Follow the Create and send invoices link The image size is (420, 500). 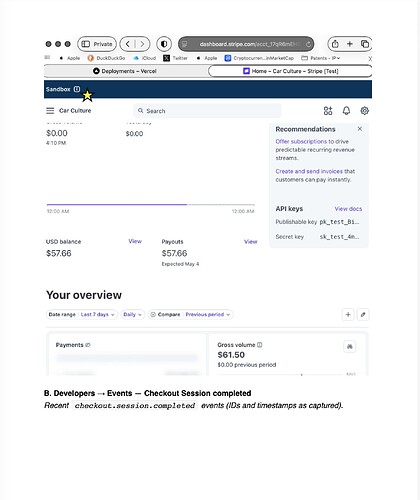pyautogui.click(x=309, y=171)
